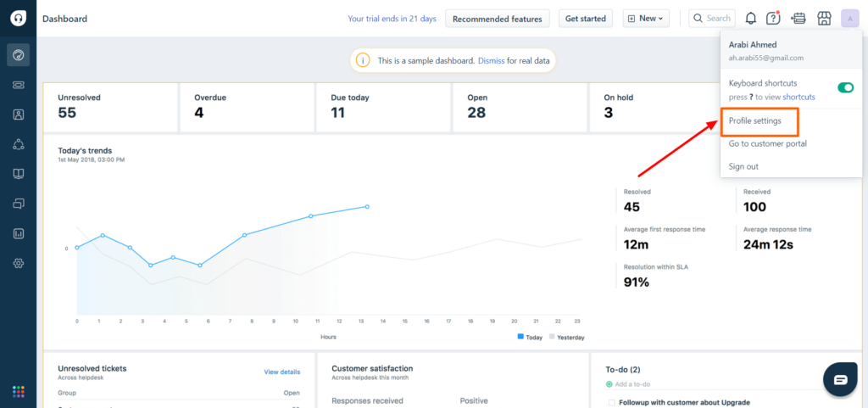Image resolution: width=868 pixels, height=408 pixels.
Task: Open the Overdue 4 card
Action: tap(247, 108)
